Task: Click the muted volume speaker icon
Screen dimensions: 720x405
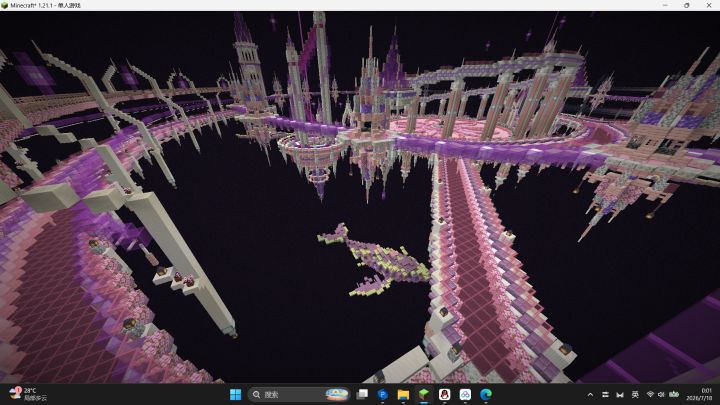Action: pos(661,394)
